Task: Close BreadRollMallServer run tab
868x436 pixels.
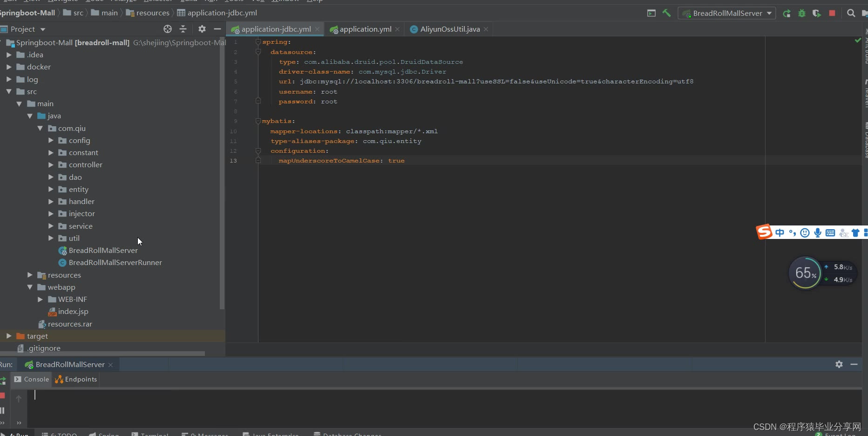Action: coord(110,365)
